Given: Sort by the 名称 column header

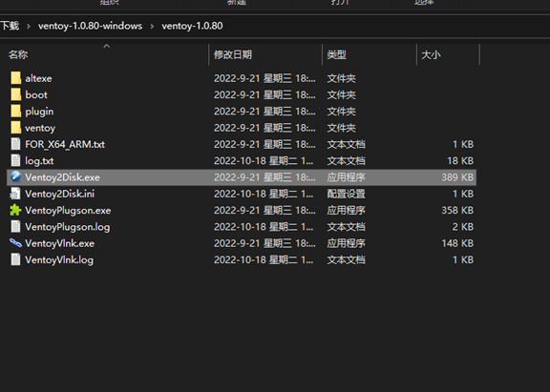Looking at the screenshot, I should (18, 54).
